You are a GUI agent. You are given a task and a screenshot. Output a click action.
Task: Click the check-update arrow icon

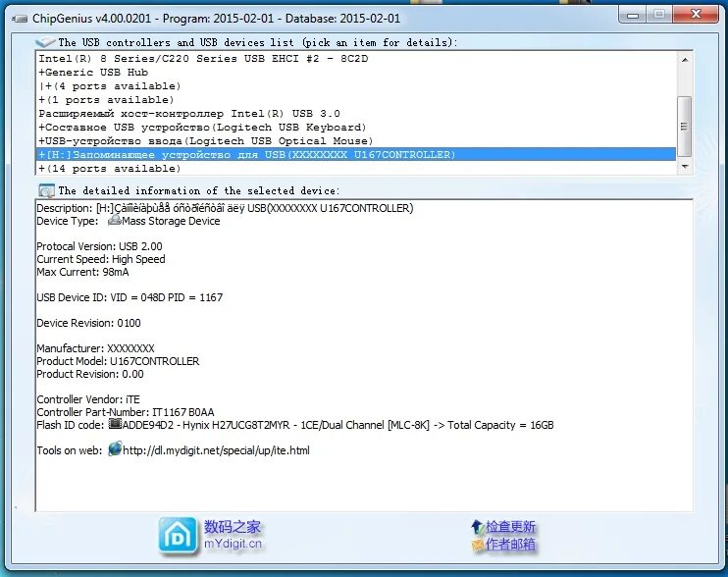point(478,527)
